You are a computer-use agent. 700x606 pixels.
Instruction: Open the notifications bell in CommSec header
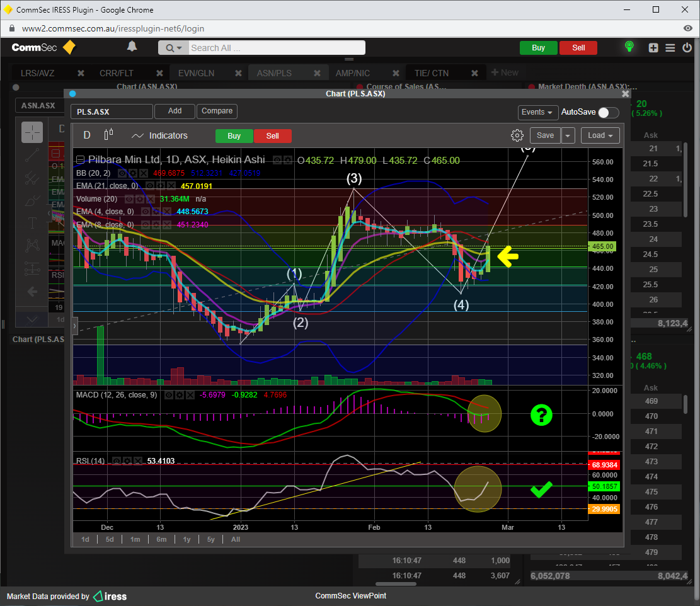[132, 47]
